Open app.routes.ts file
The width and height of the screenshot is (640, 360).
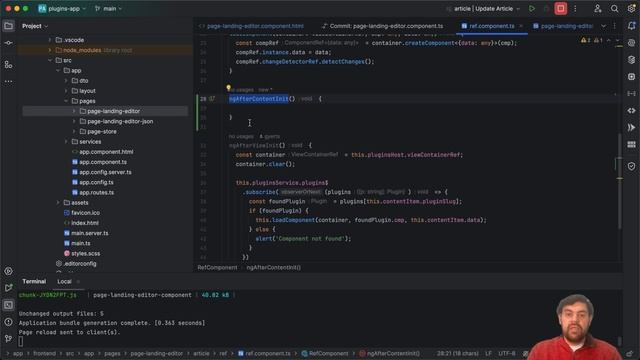coord(96,192)
